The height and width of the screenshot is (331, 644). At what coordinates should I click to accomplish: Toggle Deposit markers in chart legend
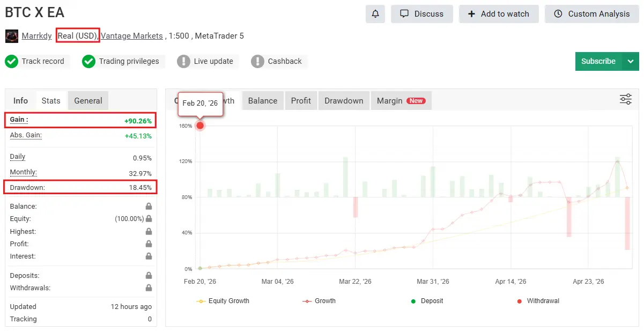point(427,301)
